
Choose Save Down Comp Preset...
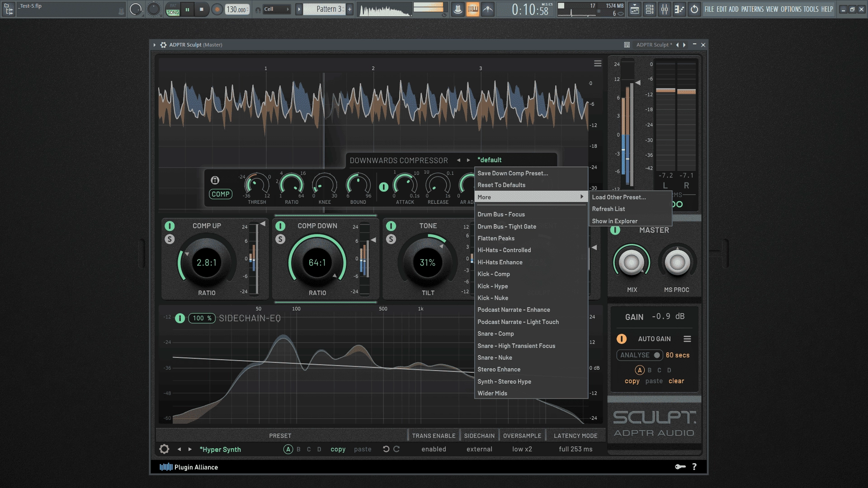pyautogui.click(x=531, y=174)
